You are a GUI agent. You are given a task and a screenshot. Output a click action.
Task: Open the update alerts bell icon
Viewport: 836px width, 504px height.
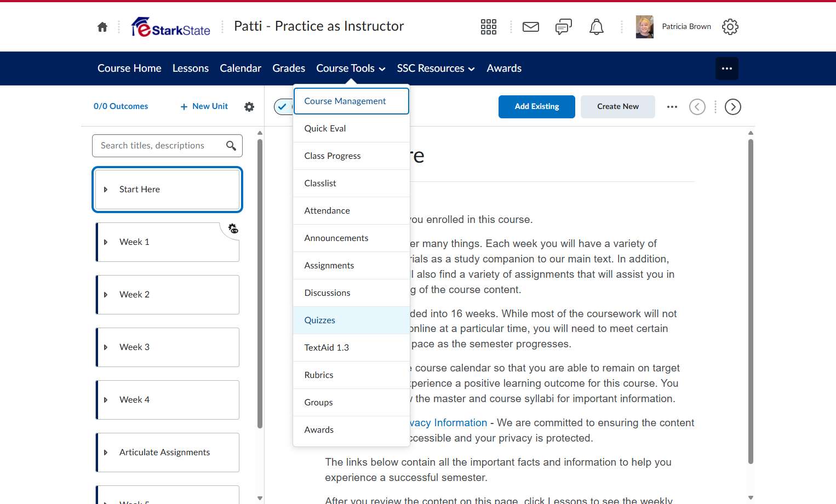597,27
